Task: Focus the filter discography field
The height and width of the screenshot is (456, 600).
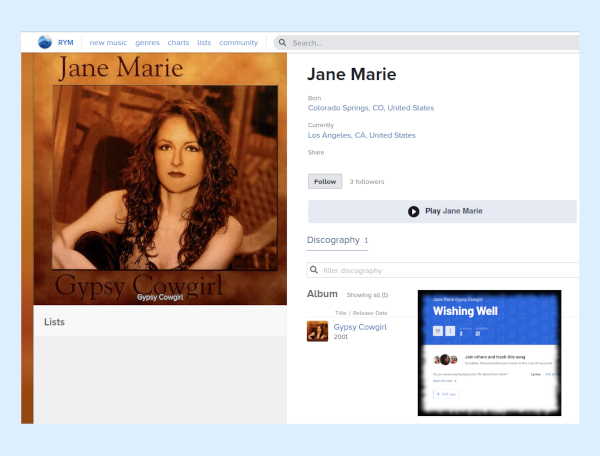Action: point(443,270)
